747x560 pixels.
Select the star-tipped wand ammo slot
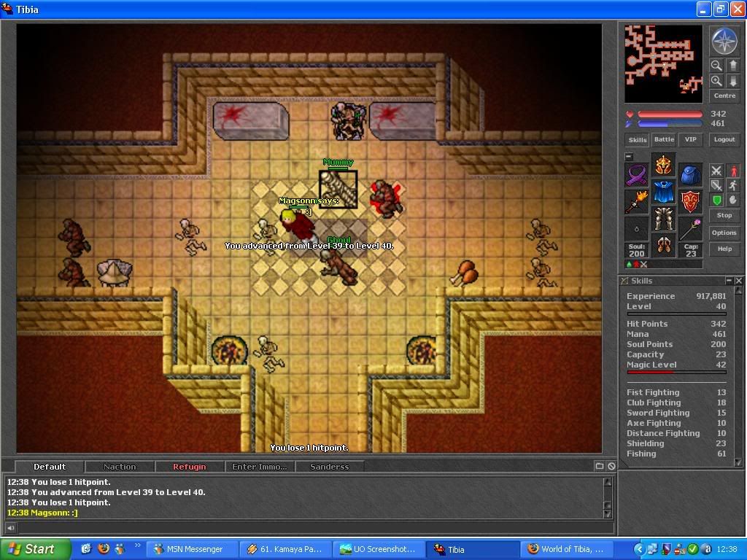coord(690,228)
